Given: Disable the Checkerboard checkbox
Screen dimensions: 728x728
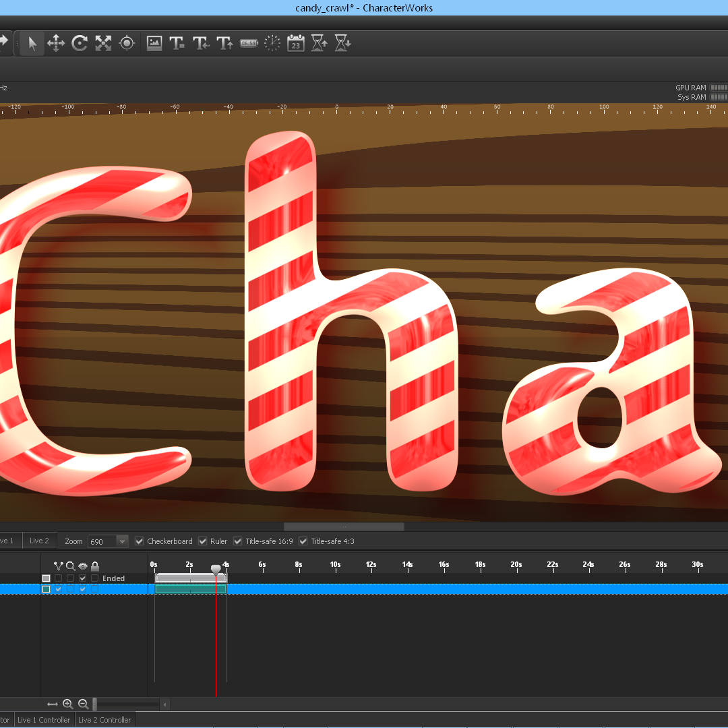Looking at the screenshot, I should coord(140,541).
